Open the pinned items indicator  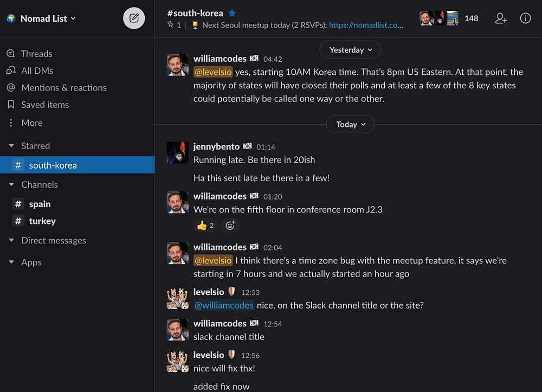[174, 25]
